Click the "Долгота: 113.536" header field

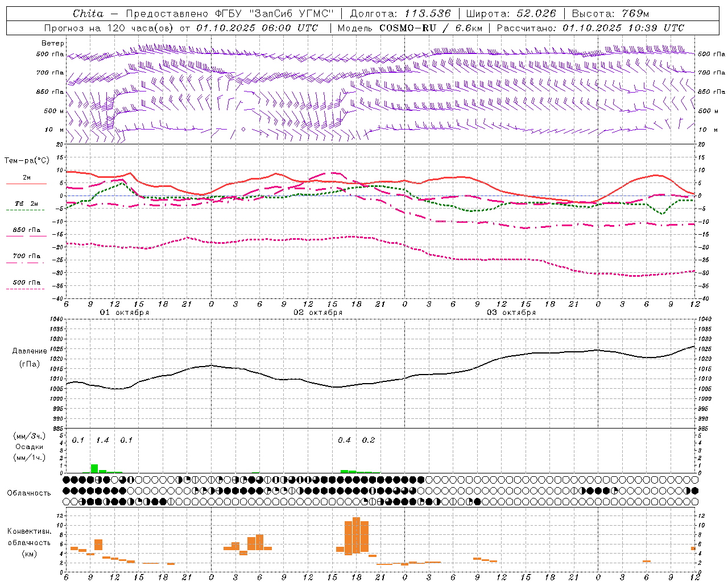[x=400, y=14]
